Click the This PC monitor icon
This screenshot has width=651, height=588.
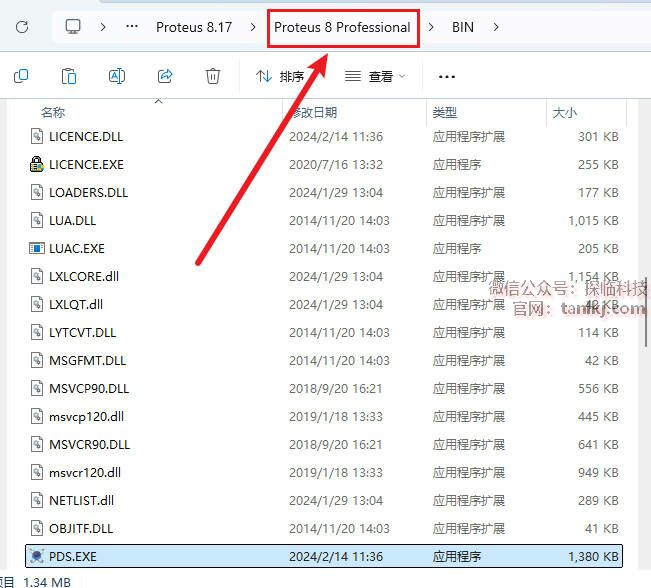[x=73, y=27]
